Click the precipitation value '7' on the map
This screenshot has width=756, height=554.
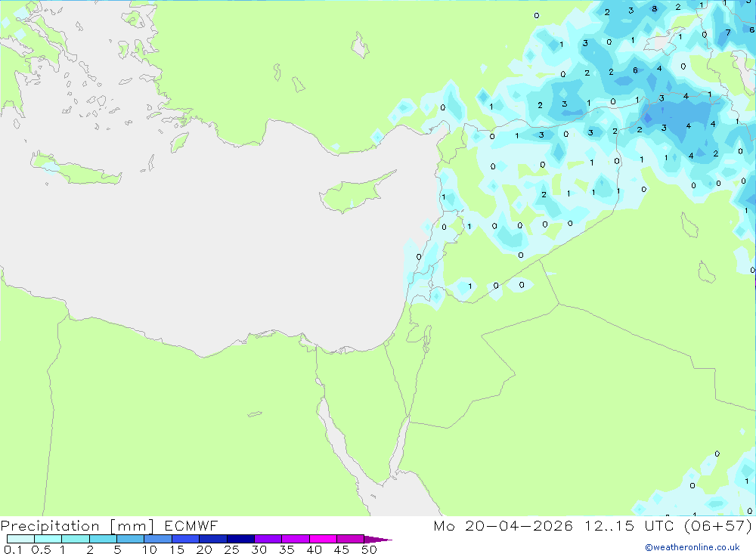(728, 32)
